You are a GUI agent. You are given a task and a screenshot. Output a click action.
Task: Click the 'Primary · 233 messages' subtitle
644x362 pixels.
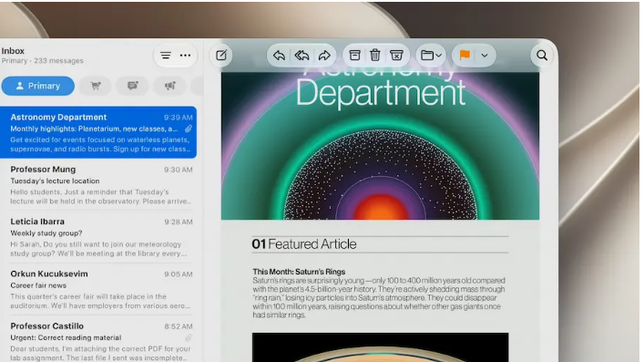42,61
